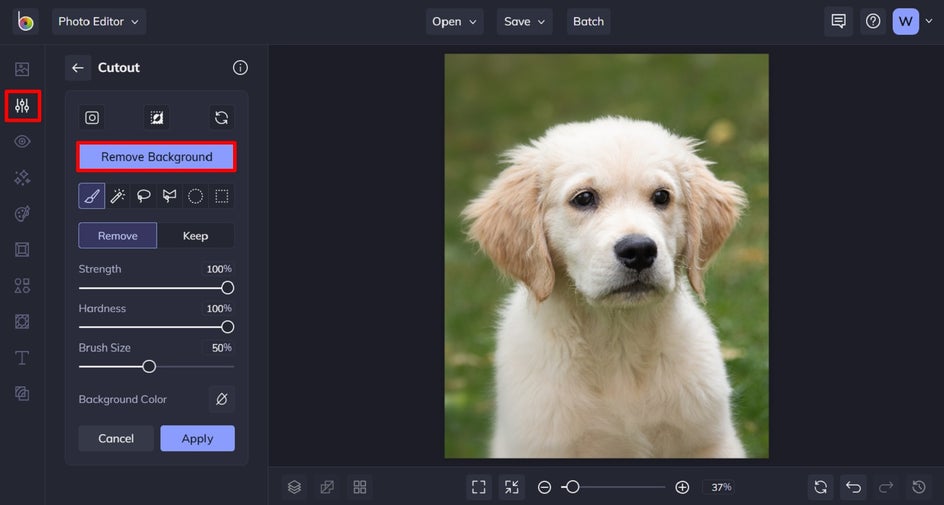Open the Text tool in sidebar
The width and height of the screenshot is (944, 505).
click(x=22, y=358)
